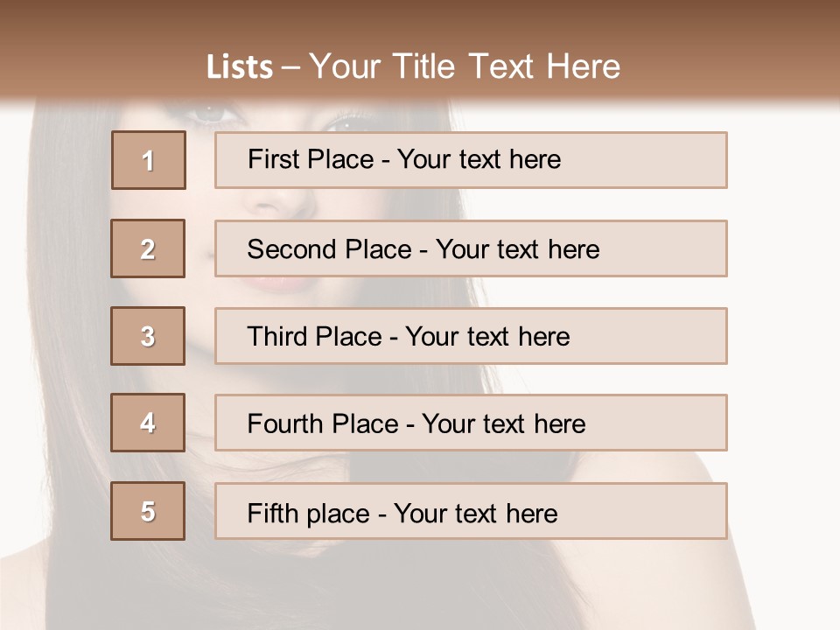This screenshot has width=840, height=630.
Task: Click the number 1 box
Action: pos(149,160)
